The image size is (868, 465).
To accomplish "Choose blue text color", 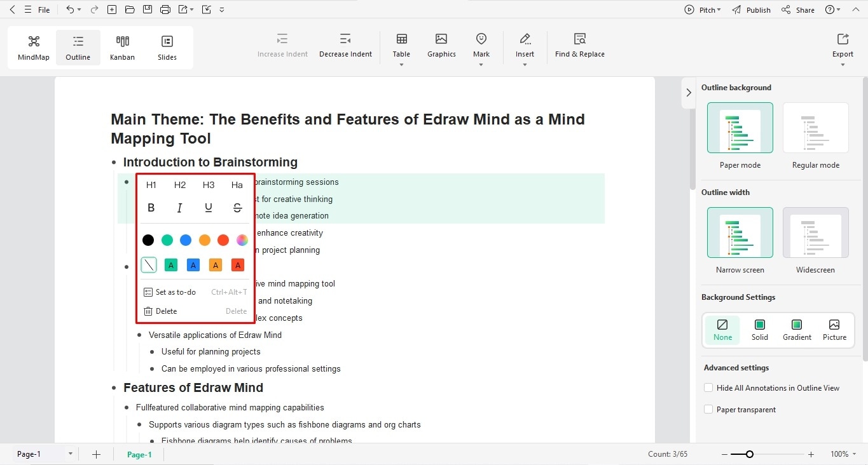I will (186, 240).
